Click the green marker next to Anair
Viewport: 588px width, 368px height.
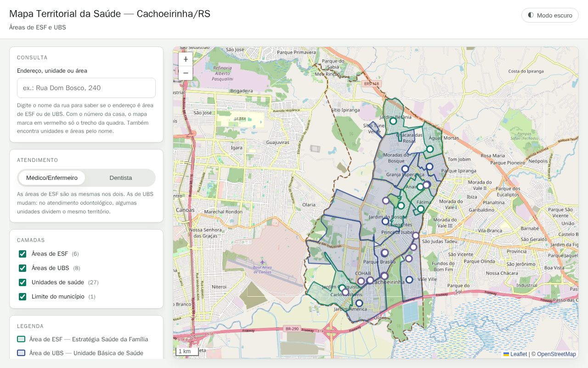click(x=420, y=187)
